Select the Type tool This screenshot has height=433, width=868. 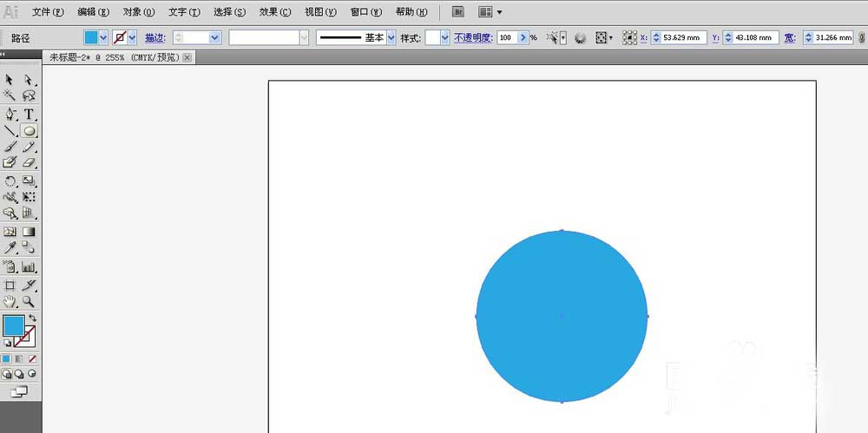click(29, 115)
